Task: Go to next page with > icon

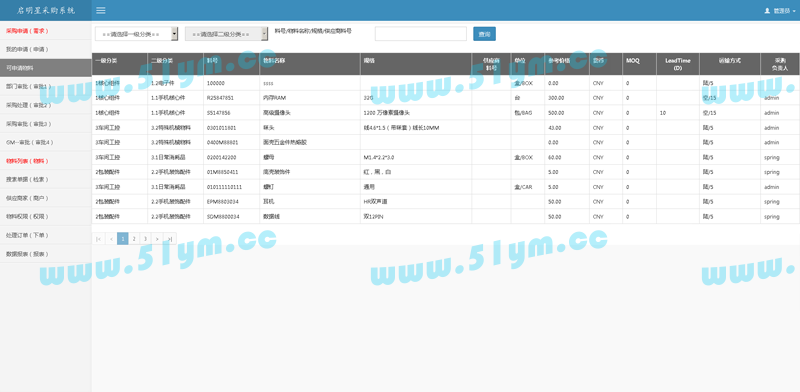Action: (157, 238)
